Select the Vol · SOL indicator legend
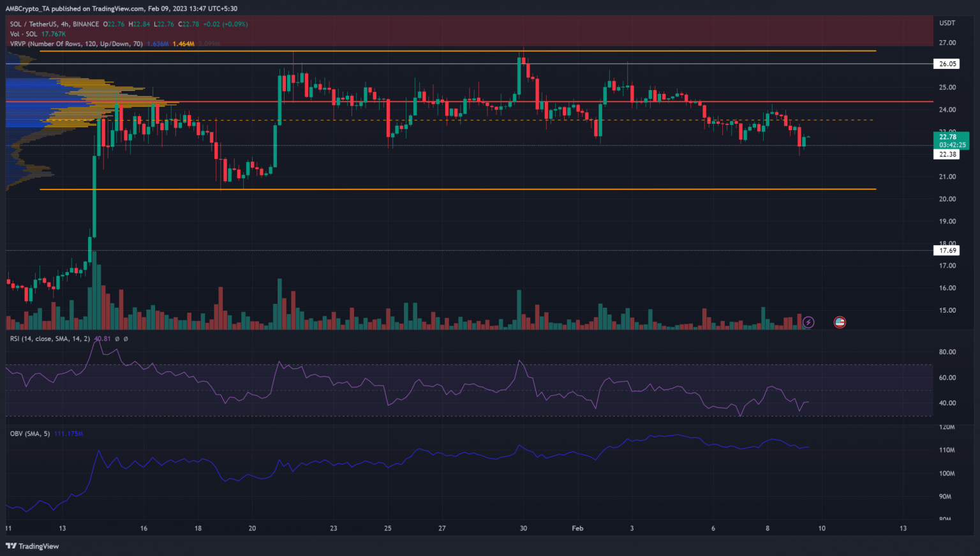The height and width of the screenshot is (556, 980). click(24, 34)
